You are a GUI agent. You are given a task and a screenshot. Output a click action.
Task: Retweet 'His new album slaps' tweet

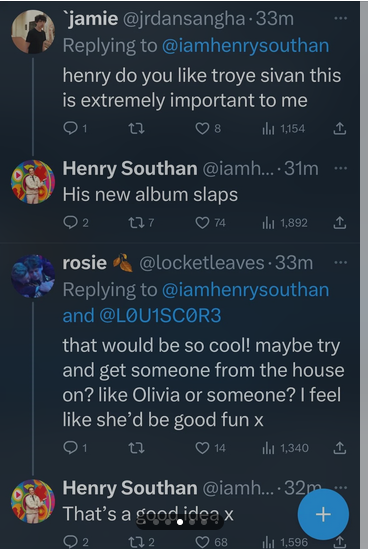[140, 223]
